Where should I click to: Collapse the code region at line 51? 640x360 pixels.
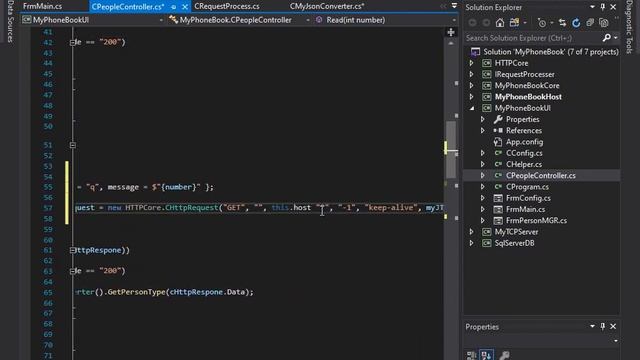73,145
